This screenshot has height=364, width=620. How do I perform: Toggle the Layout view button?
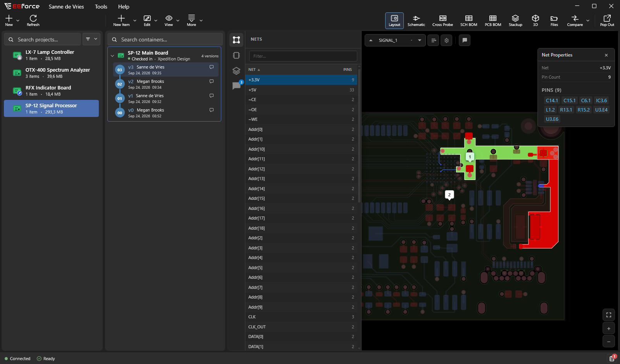tap(394, 21)
